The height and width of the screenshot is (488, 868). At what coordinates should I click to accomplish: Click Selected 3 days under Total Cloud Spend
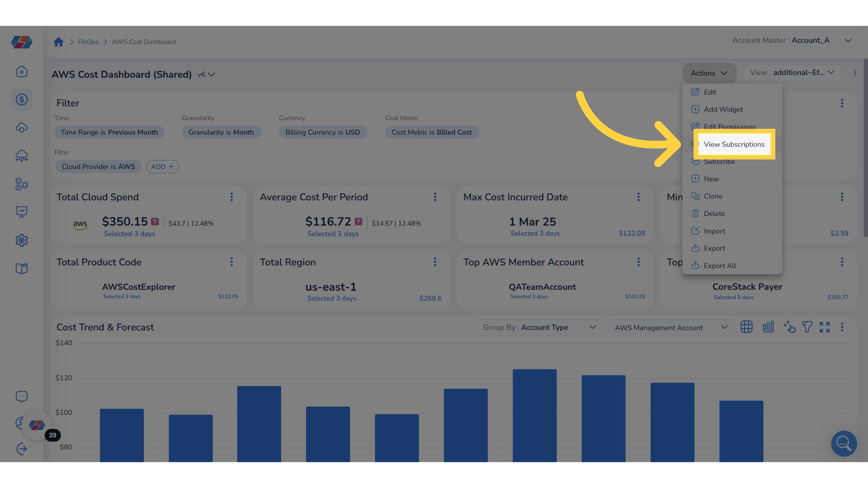tap(129, 234)
